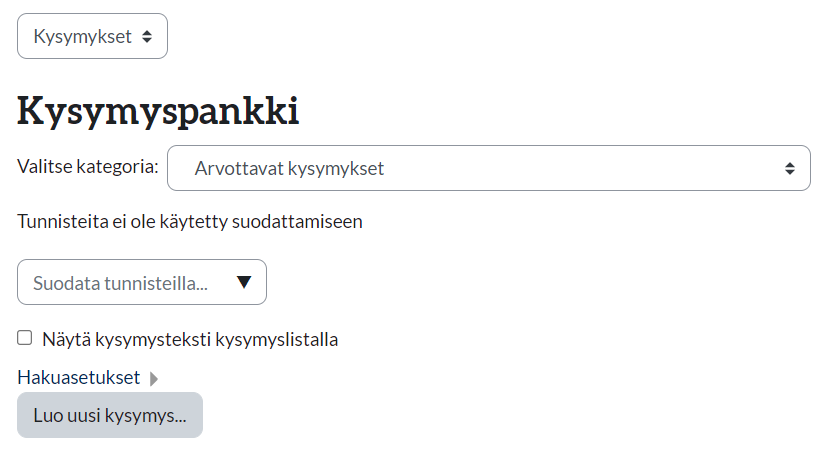
Task: Click the black down triangle in tag filter
Action: click(x=243, y=282)
